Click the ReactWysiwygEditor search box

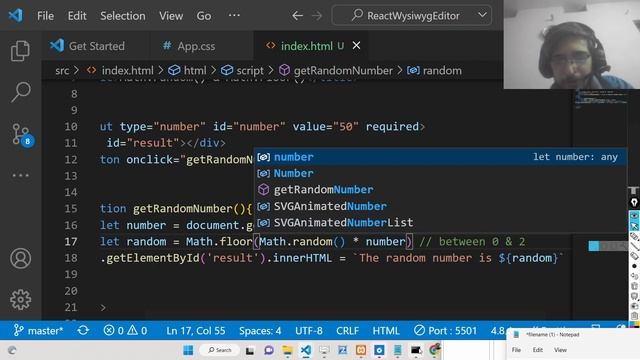coord(412,16)
